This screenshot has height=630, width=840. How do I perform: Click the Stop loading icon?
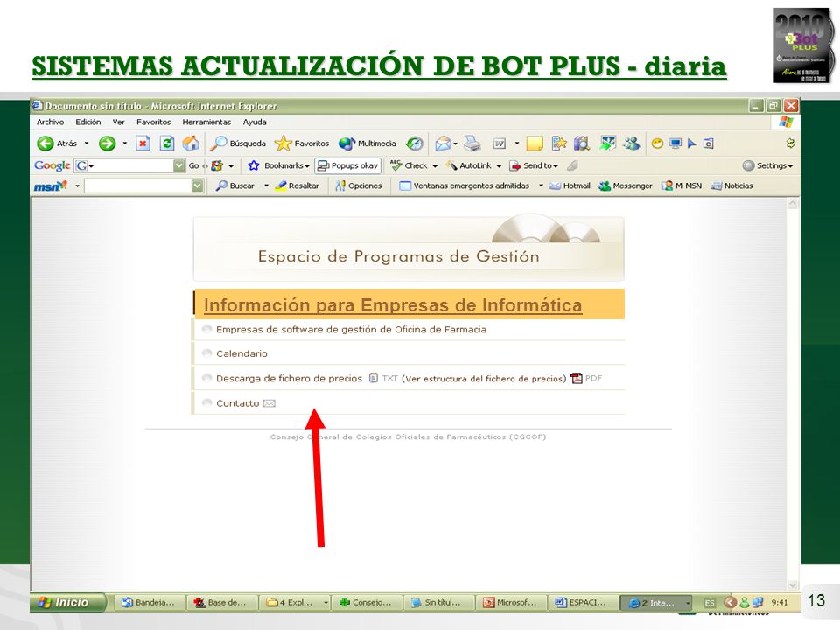(143, 143)
